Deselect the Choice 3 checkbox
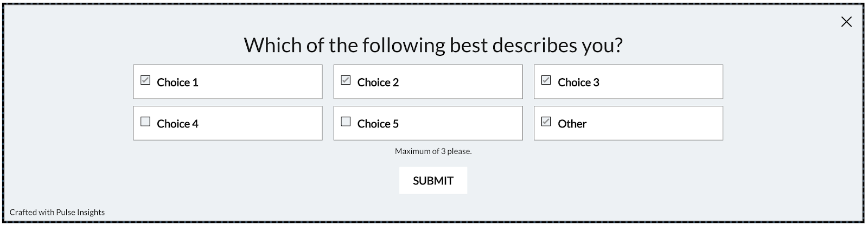The height and width of the screenshot is (230, 868). pyautogui.click(x=546, y=80)
